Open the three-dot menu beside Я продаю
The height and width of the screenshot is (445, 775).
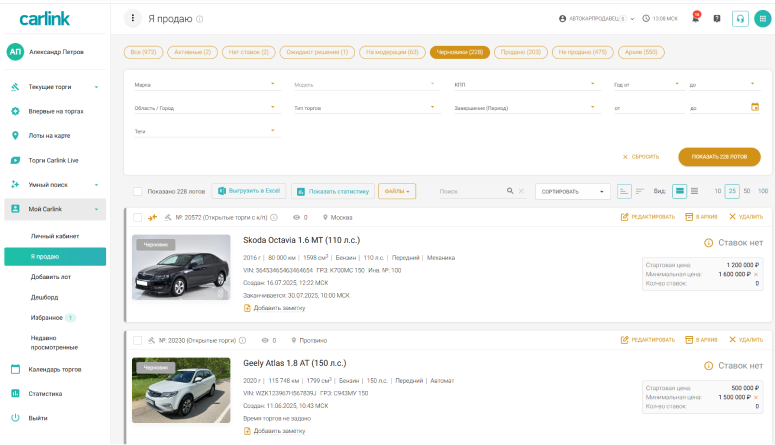click(x=133, y=18)
